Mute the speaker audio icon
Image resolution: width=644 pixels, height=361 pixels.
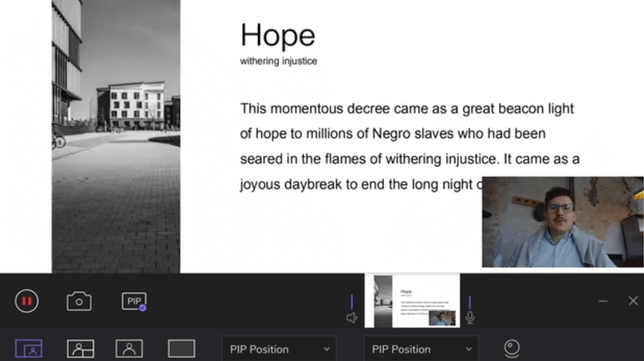[352, 318]
